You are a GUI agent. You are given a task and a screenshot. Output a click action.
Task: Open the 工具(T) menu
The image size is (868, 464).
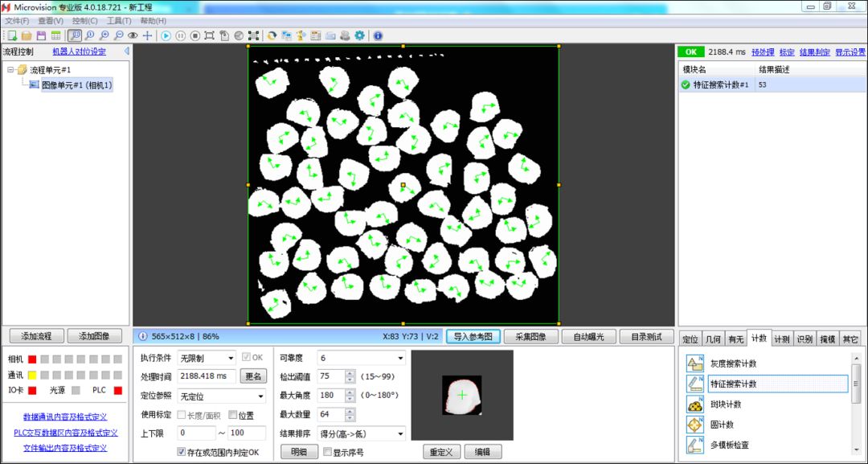119,21
